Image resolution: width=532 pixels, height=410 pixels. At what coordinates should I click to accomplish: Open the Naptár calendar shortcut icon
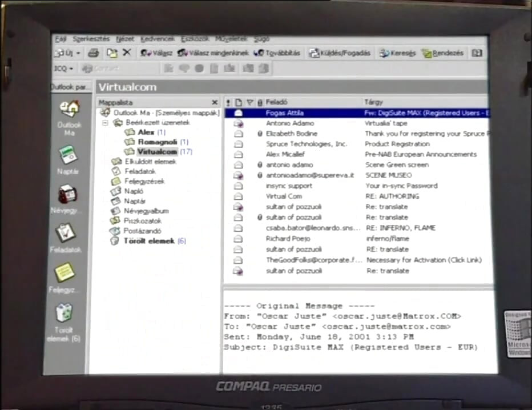coord(68,155)
